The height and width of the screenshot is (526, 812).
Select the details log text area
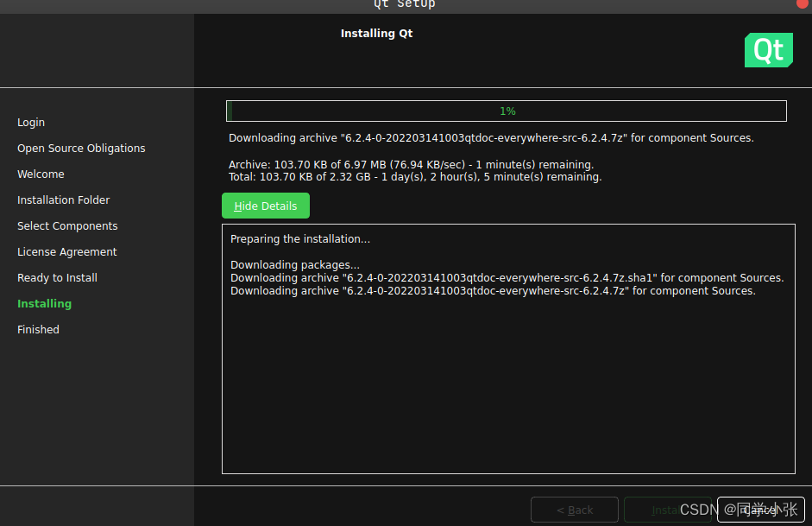click(x=508, y=349)
